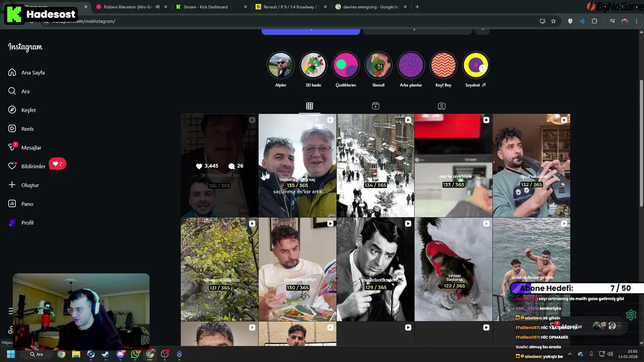The image size is (644, 362).
Task: Open the Reels icon in the sidebar
Action: coord(12,129)
